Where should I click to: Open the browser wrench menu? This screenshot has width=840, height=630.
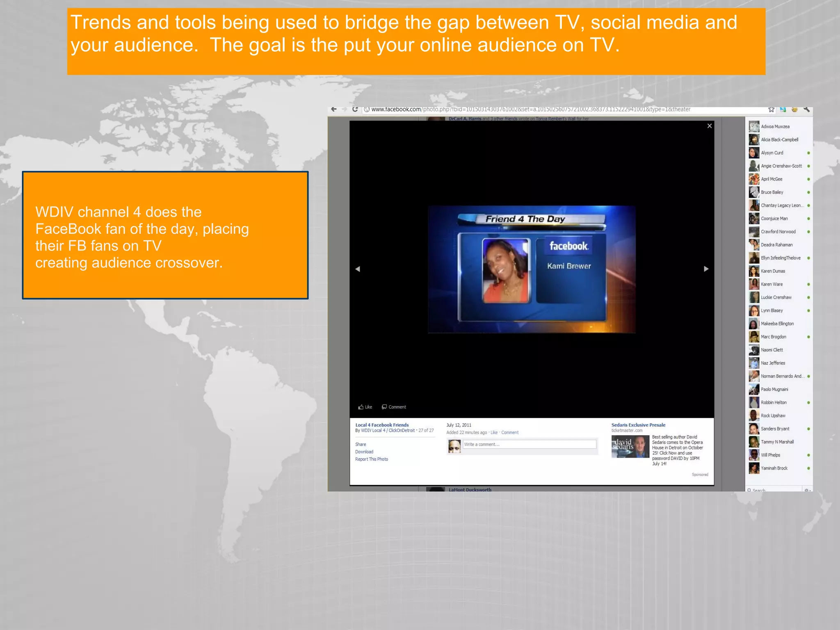[x=806, y=109]
